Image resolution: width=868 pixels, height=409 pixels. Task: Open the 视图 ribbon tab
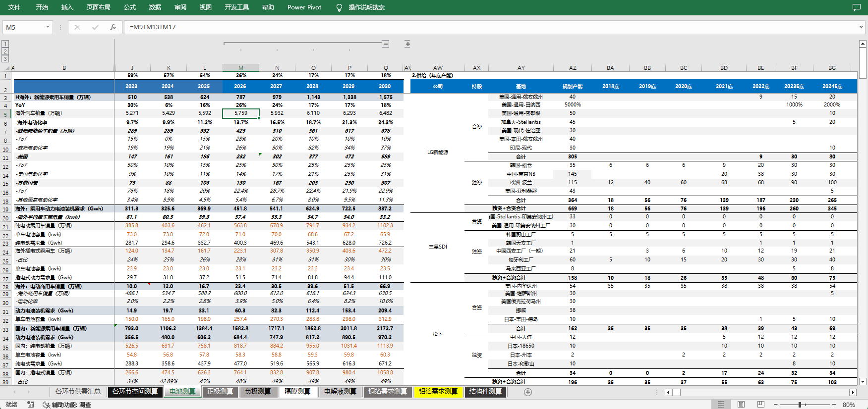pyautogui.click(x=206, y=7)
